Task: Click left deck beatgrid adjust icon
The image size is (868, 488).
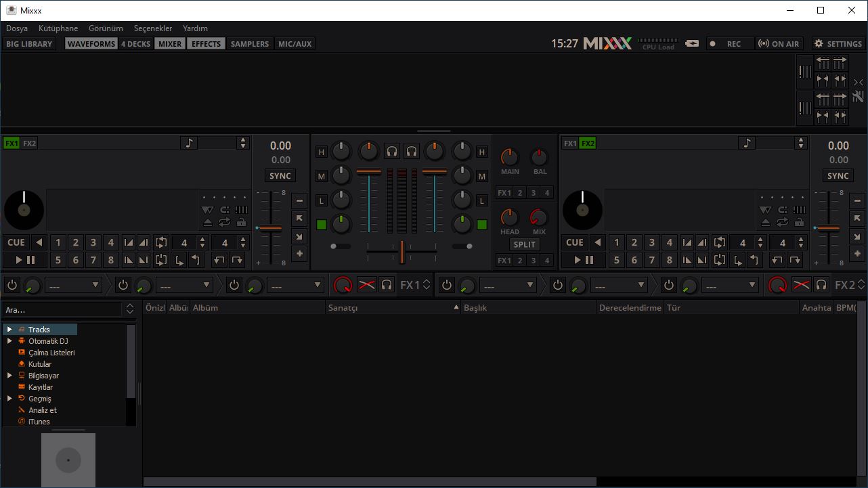Action: click(x=240, y=210)
